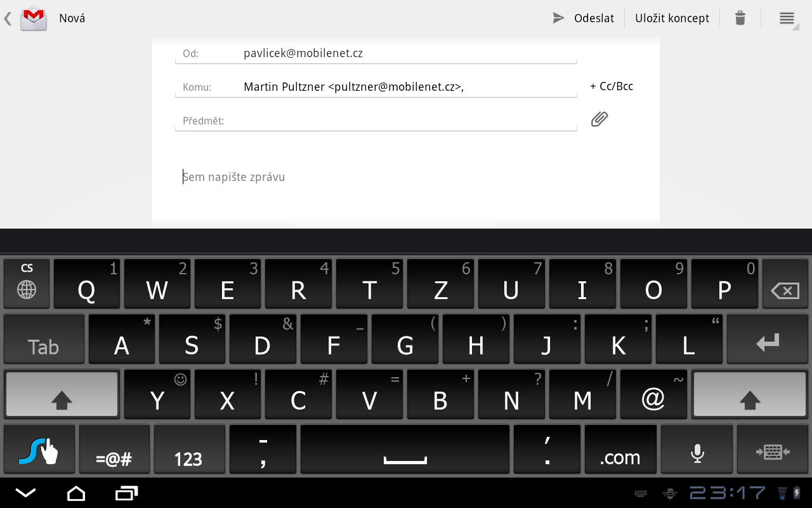
Task: Tap the L key
Action: click(689, 339)
